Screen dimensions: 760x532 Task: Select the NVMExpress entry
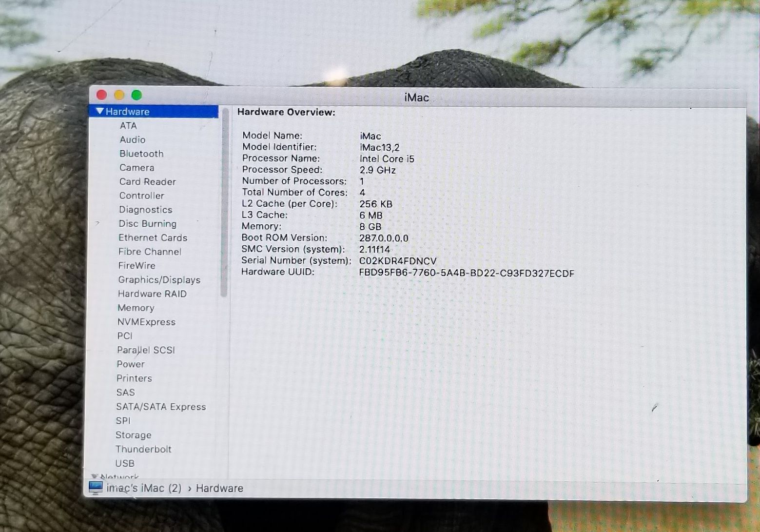click(146, 322)
